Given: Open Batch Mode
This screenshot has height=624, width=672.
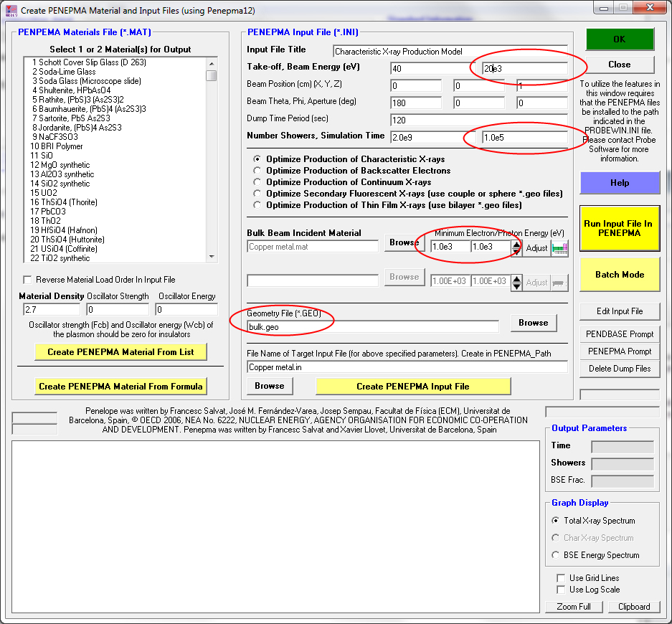Looking at the screenshot, I should pyautogui.click(x=620, y=275).
